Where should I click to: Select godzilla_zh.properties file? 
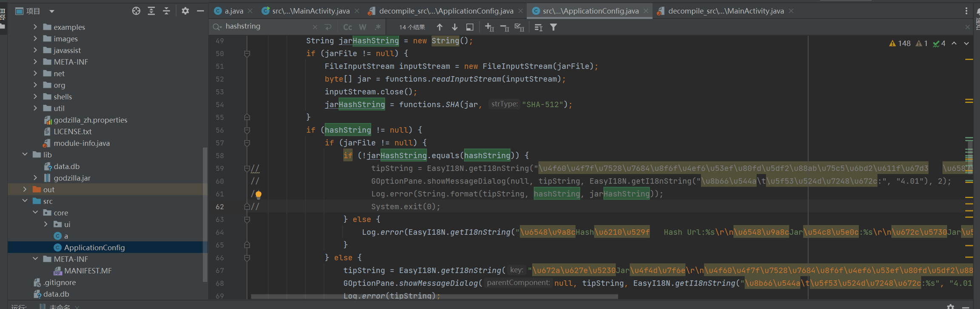point(90,120)
